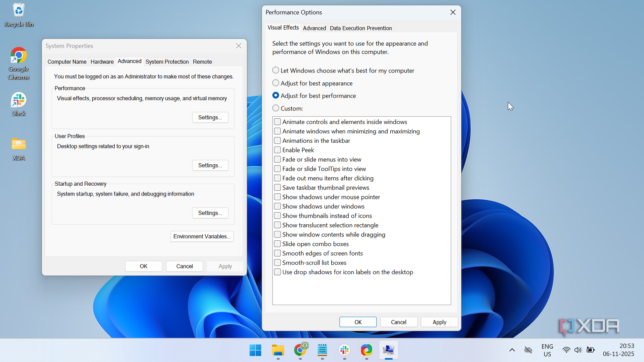
Task: Click the volume icon in the system tray
Action: click(578, 350)
